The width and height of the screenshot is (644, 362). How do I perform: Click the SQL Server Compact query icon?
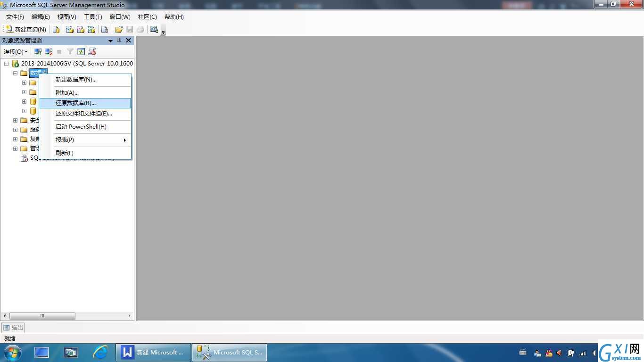pos(105,29)
